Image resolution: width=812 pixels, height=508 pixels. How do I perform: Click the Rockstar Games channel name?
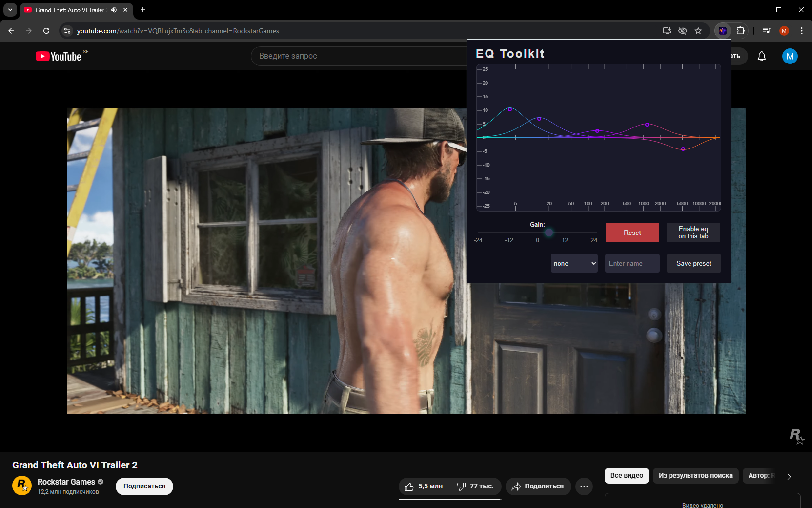[x=66, y=482]
